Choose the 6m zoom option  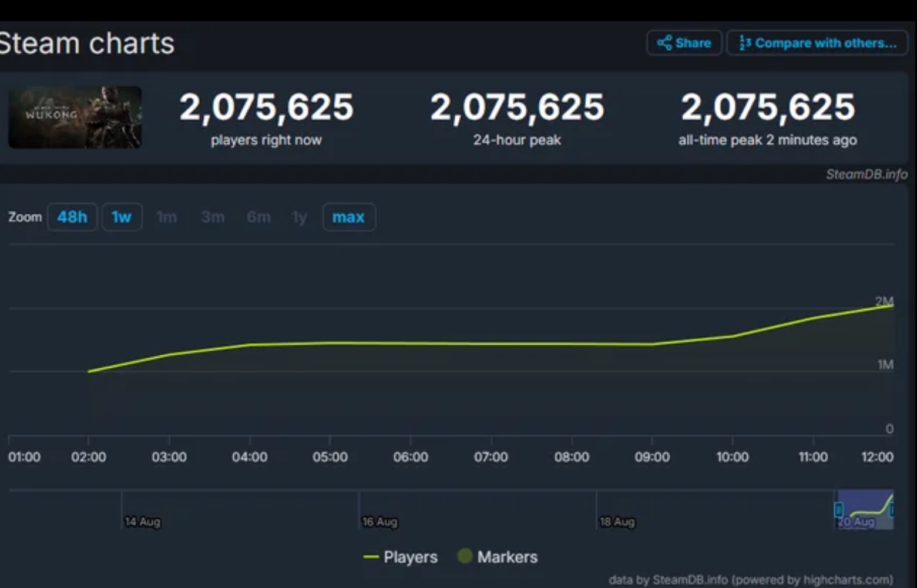click(x=258, y=217)
